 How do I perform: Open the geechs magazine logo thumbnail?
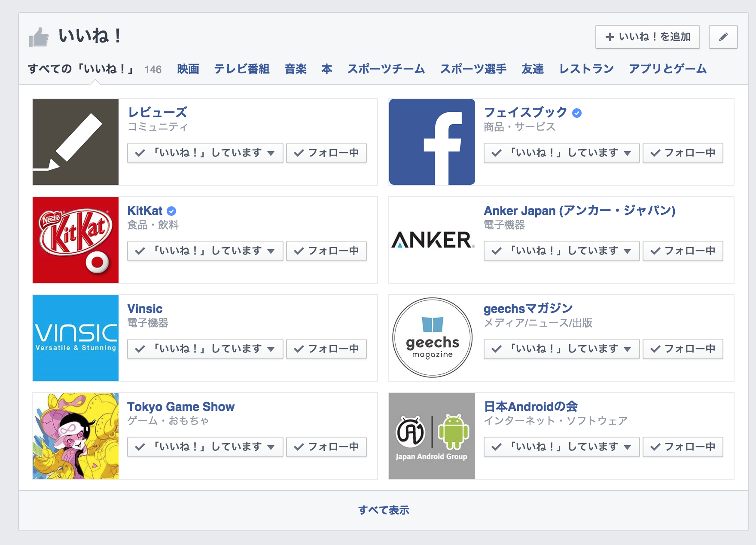[x=432, y=338]
